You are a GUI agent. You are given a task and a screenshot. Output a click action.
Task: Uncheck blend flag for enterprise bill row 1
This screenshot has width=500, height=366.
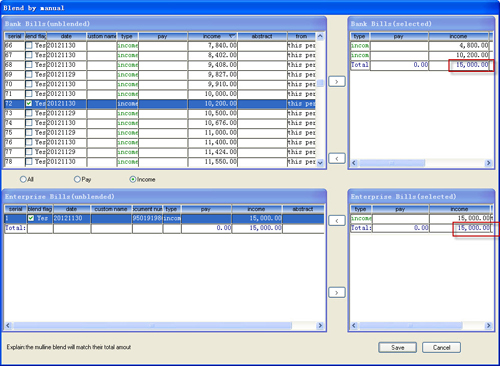pyautogui.click(x=31, y=218)
